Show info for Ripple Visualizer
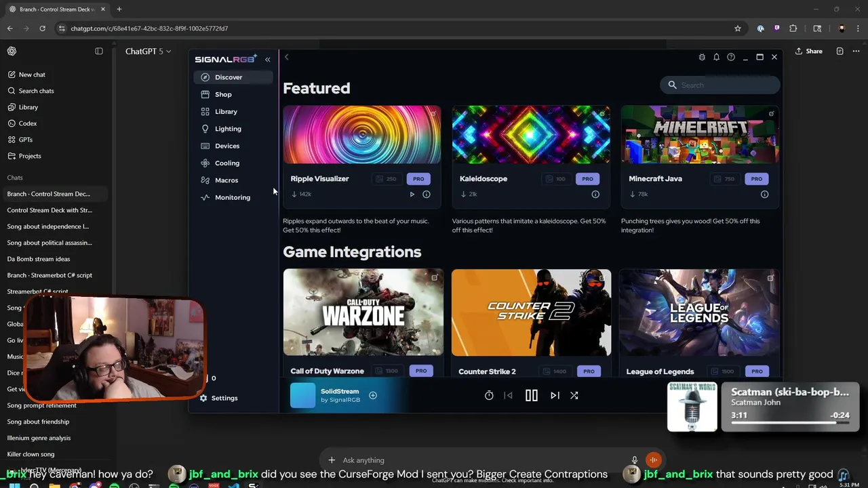 click(x=427, y=195)
